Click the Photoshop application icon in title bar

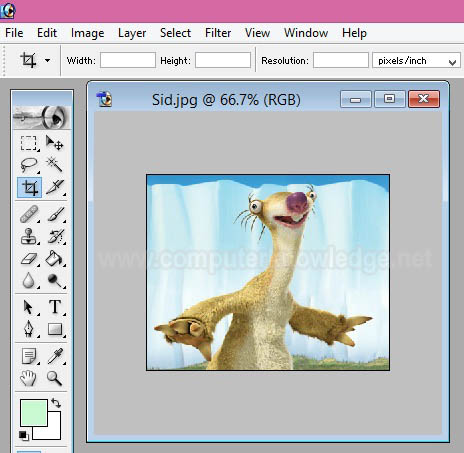coord(8,10)
